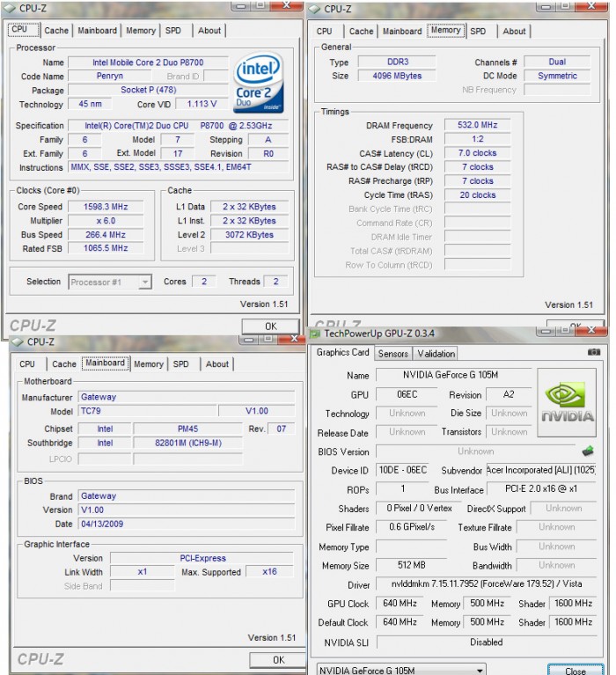
Task: Click Memory Size value 512 MB in GPU-Z
Action: (411, 565)
